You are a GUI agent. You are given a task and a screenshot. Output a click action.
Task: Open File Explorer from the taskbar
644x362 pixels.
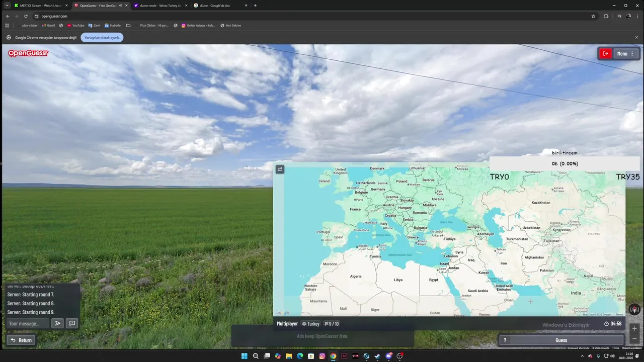tap(289, 356)
